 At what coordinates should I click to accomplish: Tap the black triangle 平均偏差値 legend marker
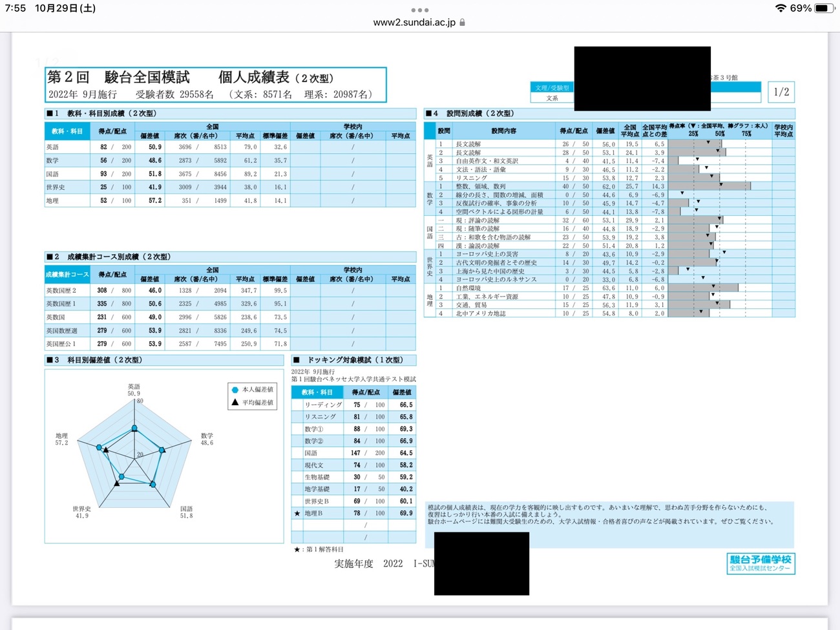tap(235, 402)
